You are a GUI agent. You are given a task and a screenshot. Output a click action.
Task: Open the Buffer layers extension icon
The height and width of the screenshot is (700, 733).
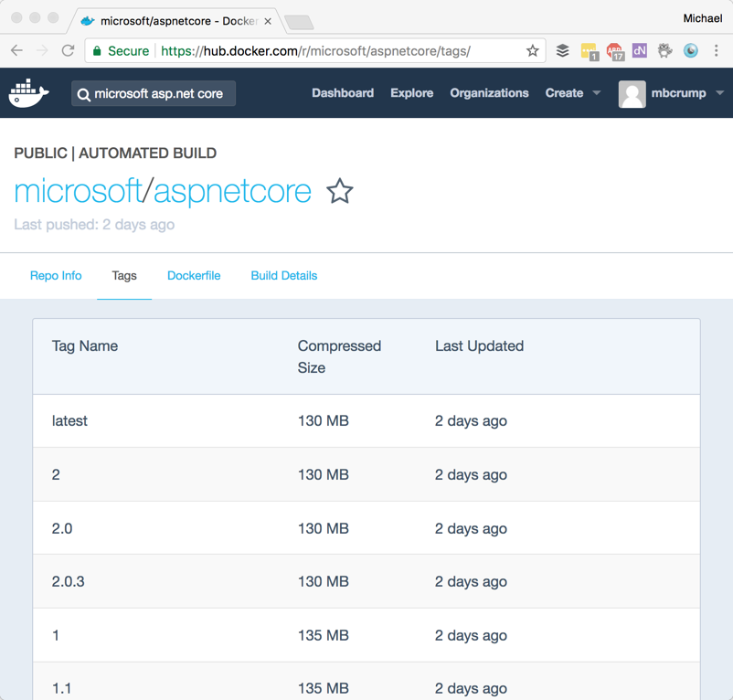coord(563,50)
